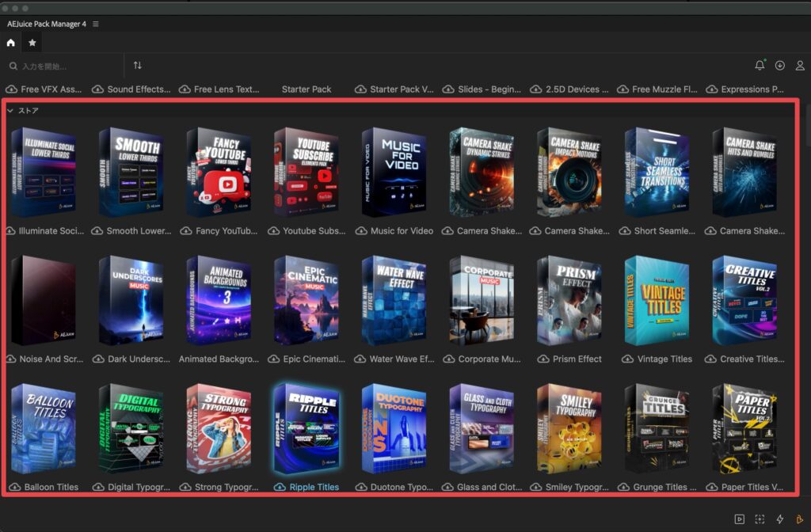
Task: Download cloud icon for Smiley Typogr...
Action: 536,487
